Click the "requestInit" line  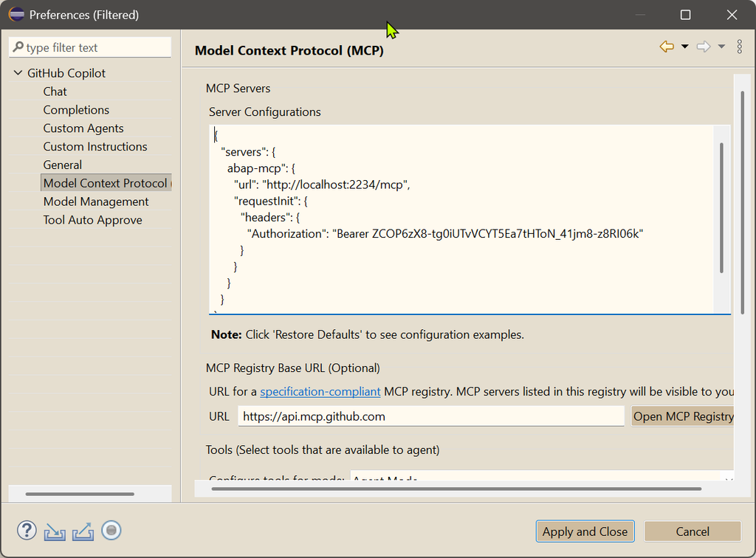[270, 201]
